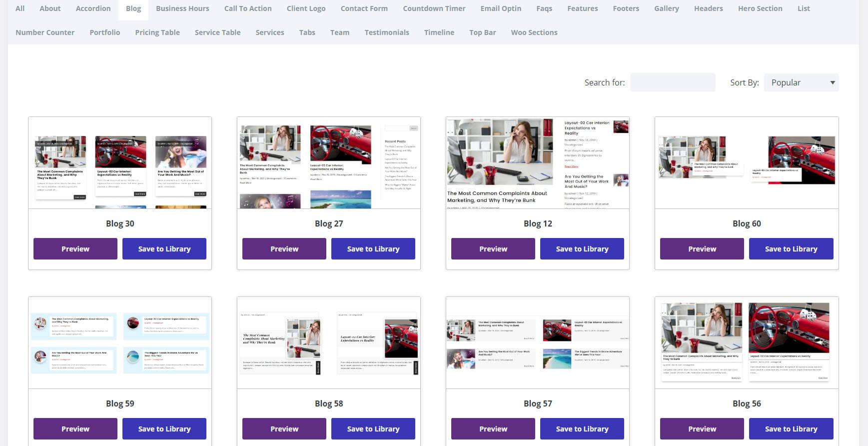Image resolution: width=868 pixels, height=446 pixels.
Task: Preview the Blog 59 layout
Action: [75, 429]
